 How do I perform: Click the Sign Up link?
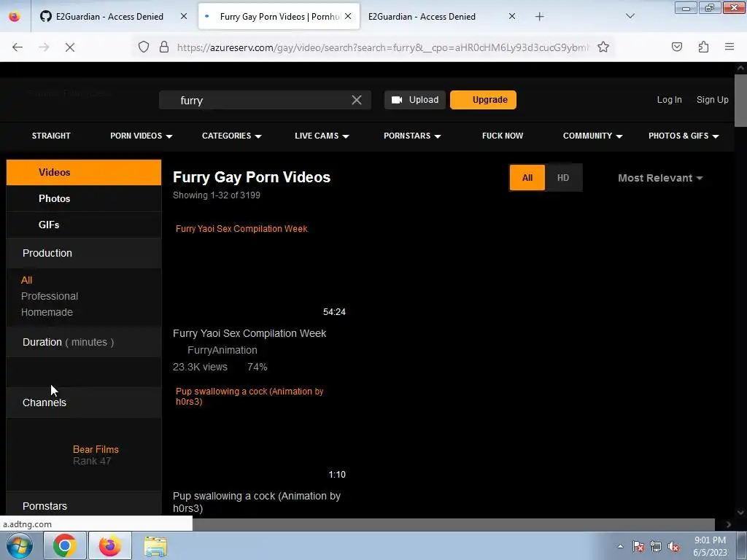click(x=712, y=100)
